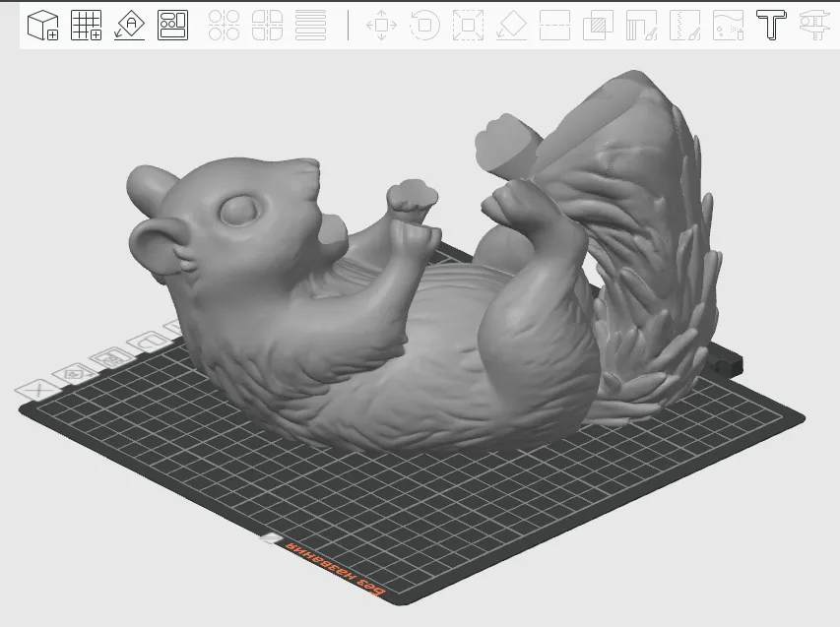Select the Rotate gizmo tool
Image resolution: width=840 pixels, height=627 pixels.
click(x=424, y=26)
